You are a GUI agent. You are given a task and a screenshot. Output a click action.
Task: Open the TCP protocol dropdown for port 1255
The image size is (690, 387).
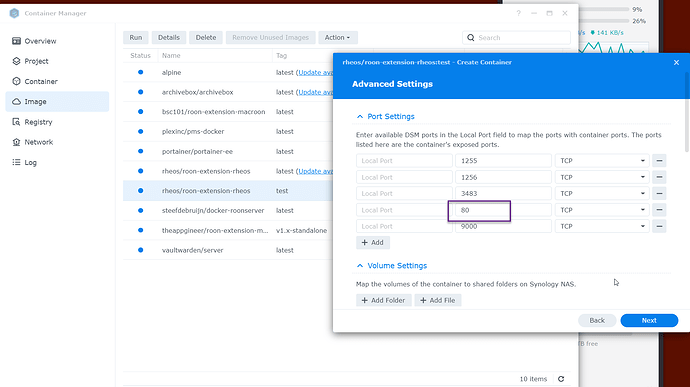(602, 161)
